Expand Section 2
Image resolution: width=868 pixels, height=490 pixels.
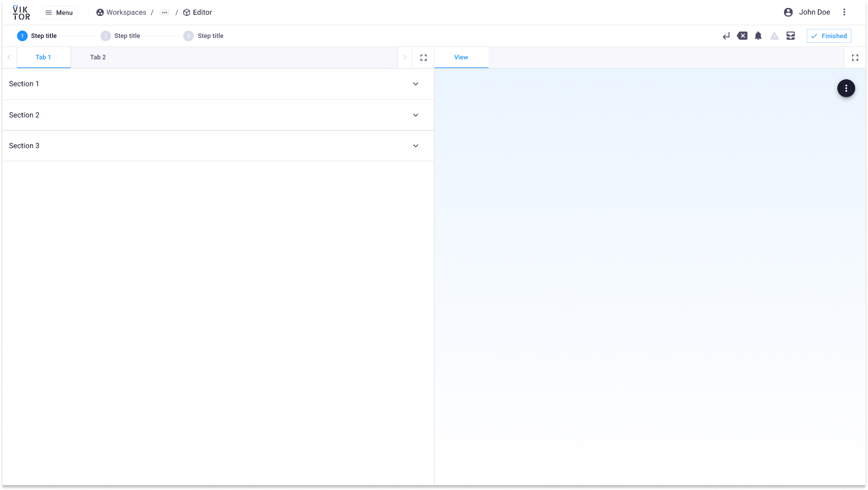pyautogui.click(x=218, y=115)
